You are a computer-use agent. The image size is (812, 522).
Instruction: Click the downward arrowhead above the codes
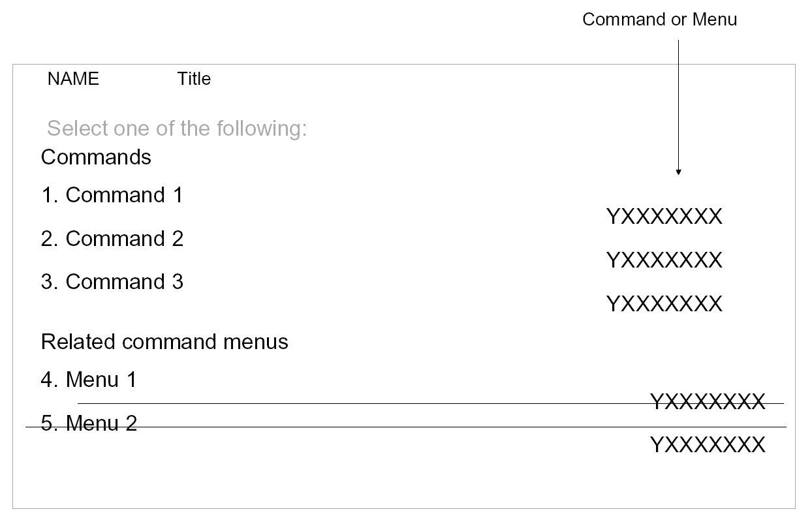click(679, 172)
